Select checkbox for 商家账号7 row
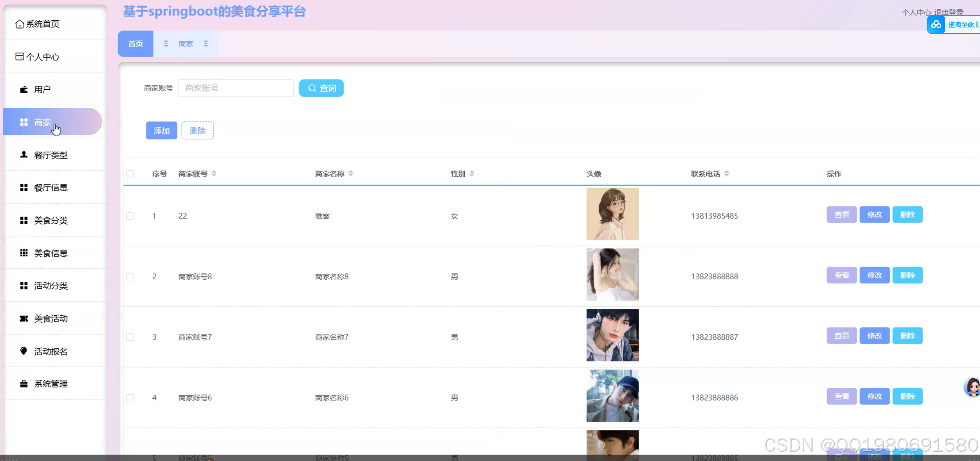 point(130,337)
